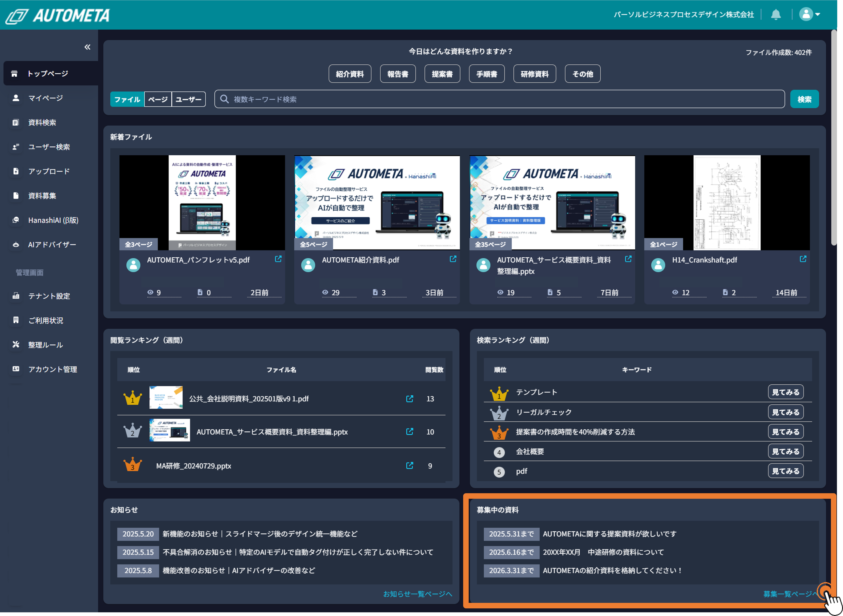Open AUTOMETA紹介資料.pdf thumbnail

(377, 203)
